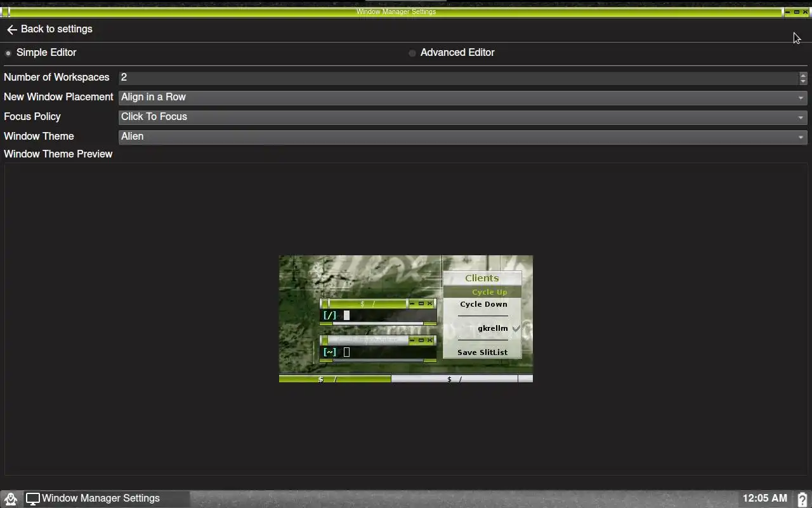Click the 'New Window Placement' label
The width and height of the screenshot is (812, 508).
58,97
